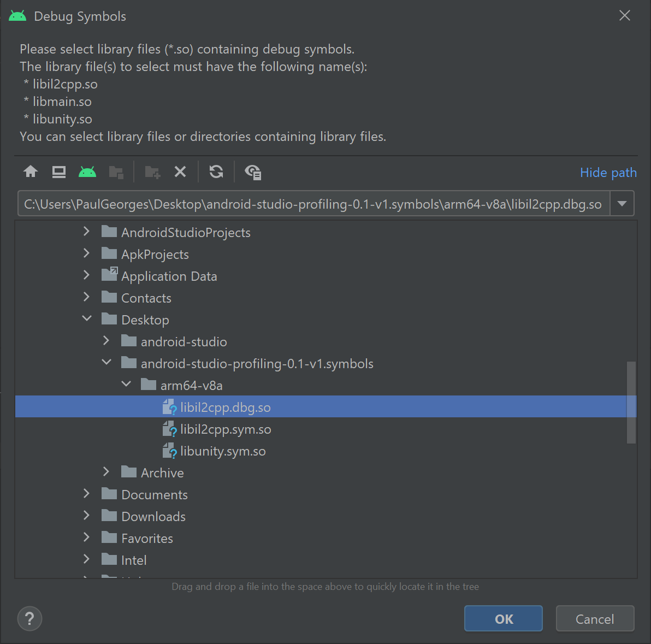The width and height of the screenshot is (651, 644).
Task: Click the file tree vertical scrollbar
Action: pyautogui.click(x=631, y=402)
